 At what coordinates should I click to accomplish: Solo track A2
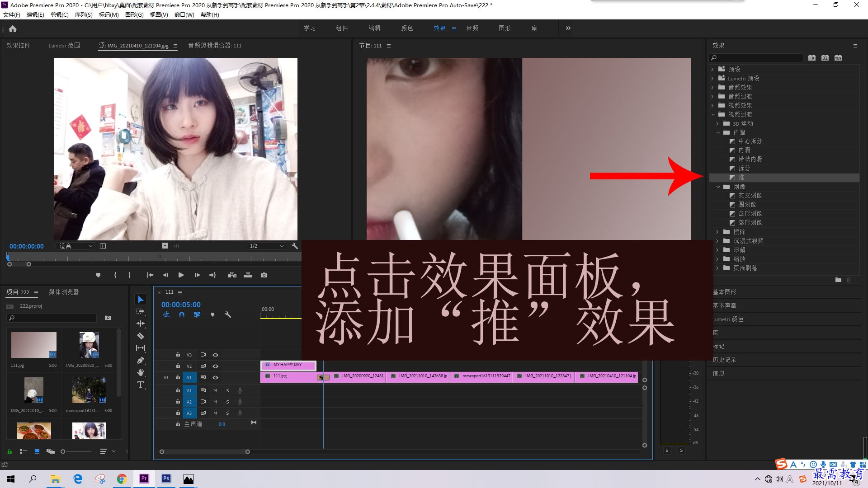227,402
